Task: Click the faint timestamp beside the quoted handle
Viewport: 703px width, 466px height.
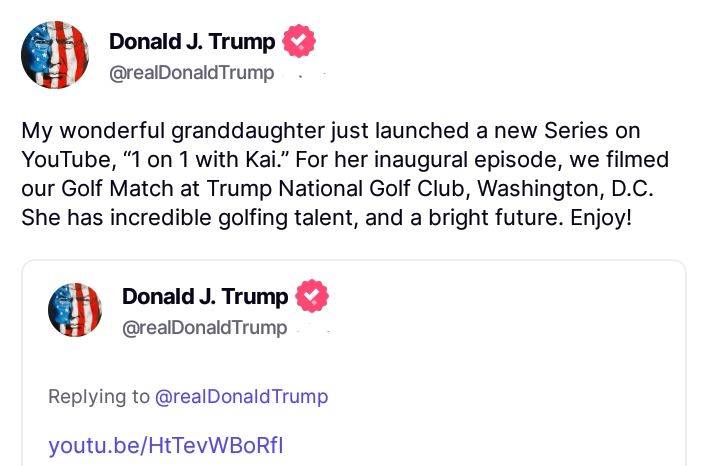Action: [314, 328]
